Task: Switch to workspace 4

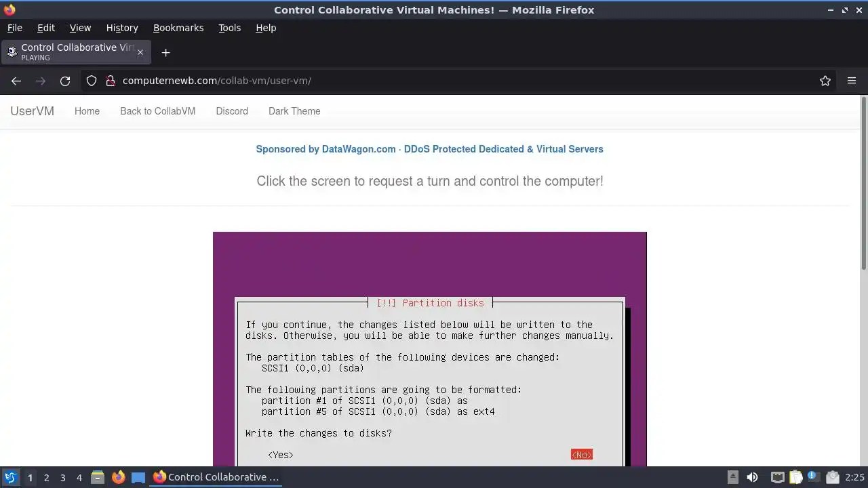Action: click(x=79, y=478)
